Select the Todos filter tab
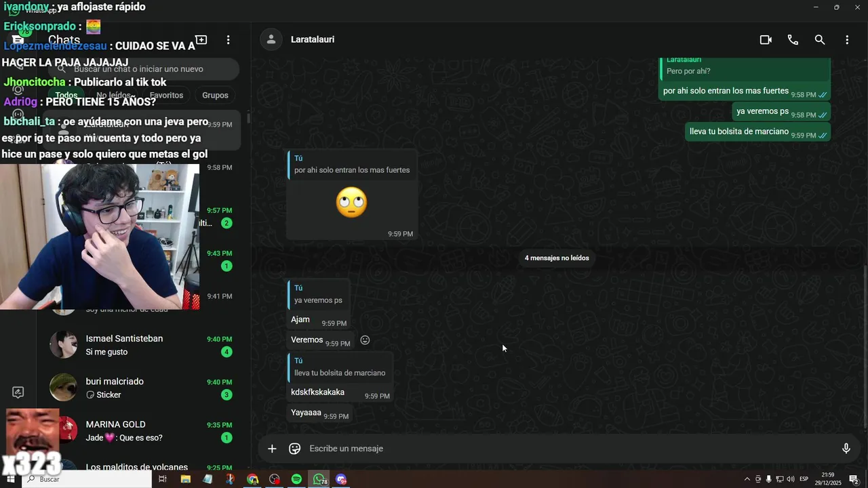This screenshot has width=868, height=488. 66,96
